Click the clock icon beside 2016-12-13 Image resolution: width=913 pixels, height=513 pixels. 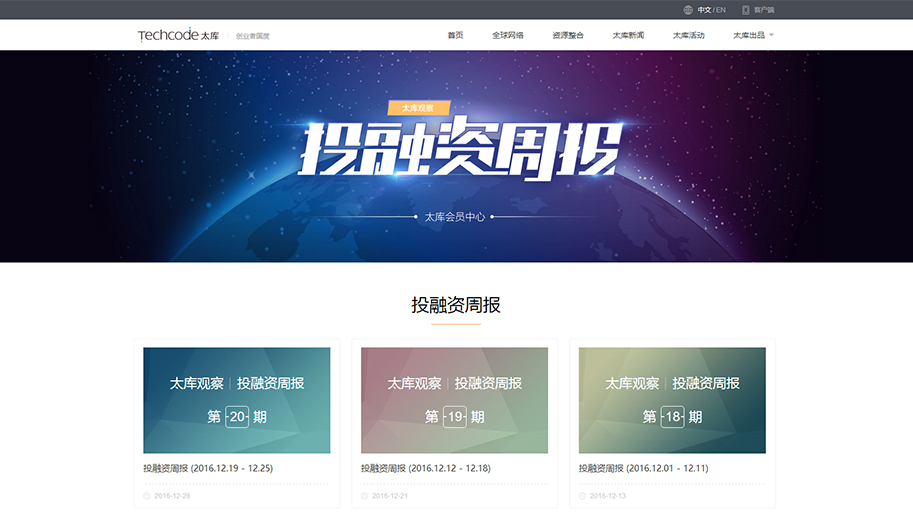click(582, 496)
